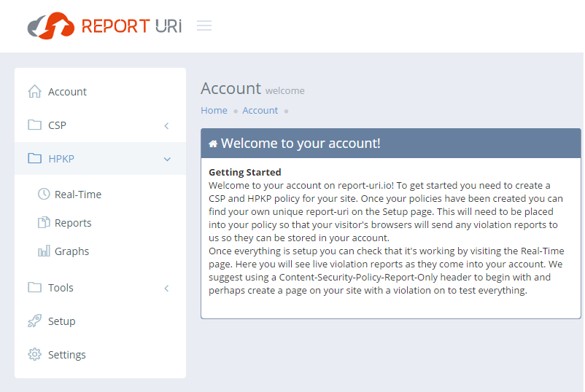Viewport: 585px width, 392px height.
Task: Click the Real-Time clock icon
Action: (x=44, y=194)
